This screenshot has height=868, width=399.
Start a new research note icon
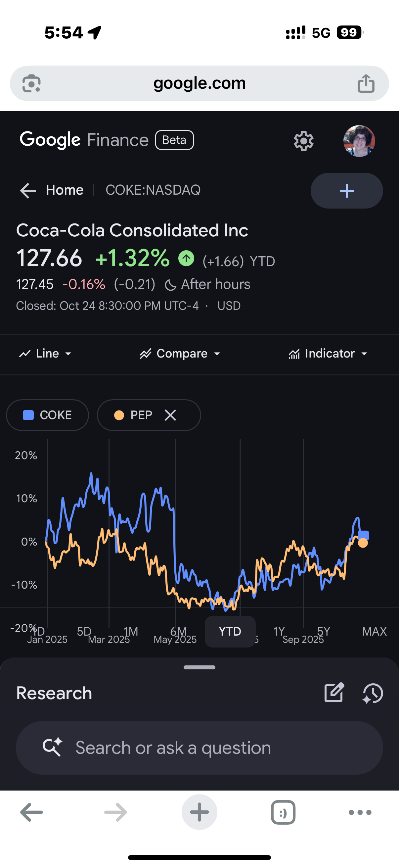[x=334, y=693]
